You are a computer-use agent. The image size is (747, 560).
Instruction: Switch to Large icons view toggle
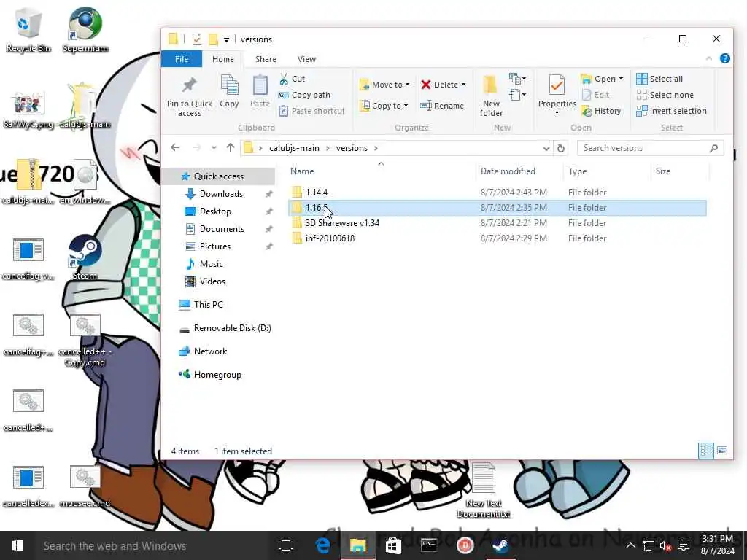722,451
